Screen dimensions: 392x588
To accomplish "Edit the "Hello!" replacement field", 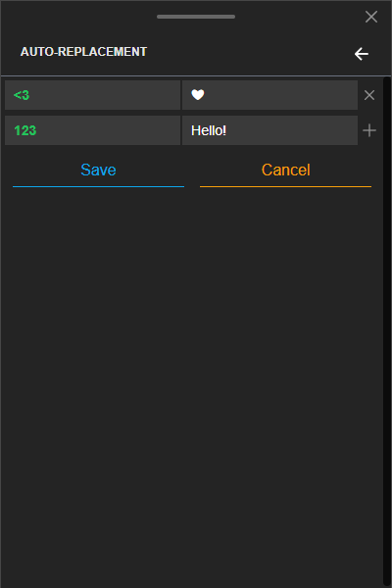I will [x=269, y=130].
